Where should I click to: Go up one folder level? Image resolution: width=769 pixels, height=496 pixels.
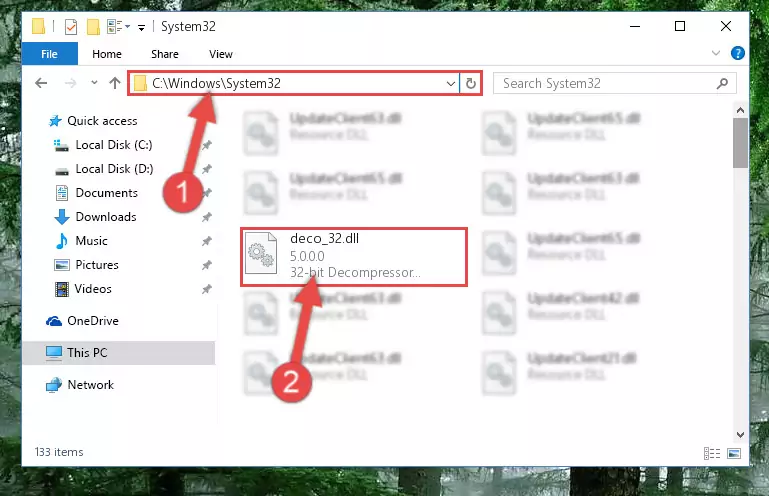(115, 83)
